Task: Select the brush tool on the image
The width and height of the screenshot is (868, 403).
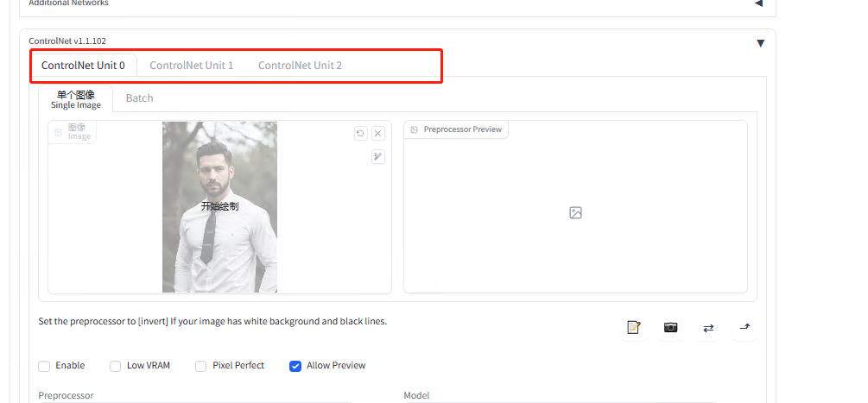Action: coord(378,157)
